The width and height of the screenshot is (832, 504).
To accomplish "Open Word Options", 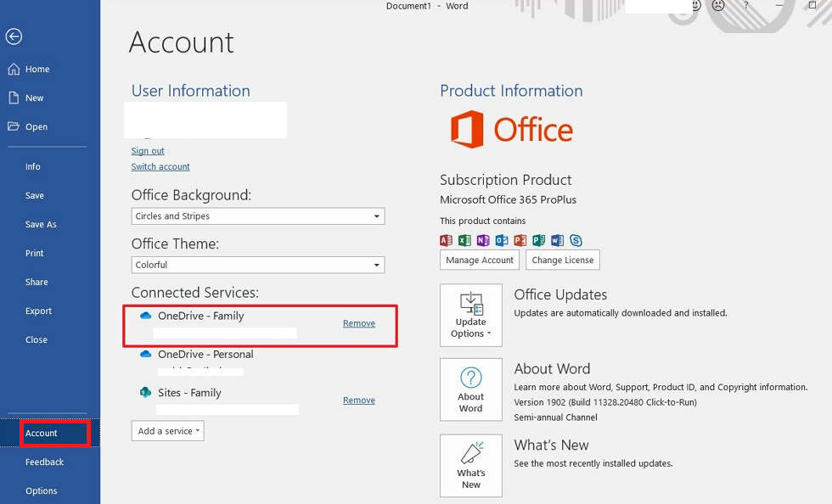I will [42, 490].
